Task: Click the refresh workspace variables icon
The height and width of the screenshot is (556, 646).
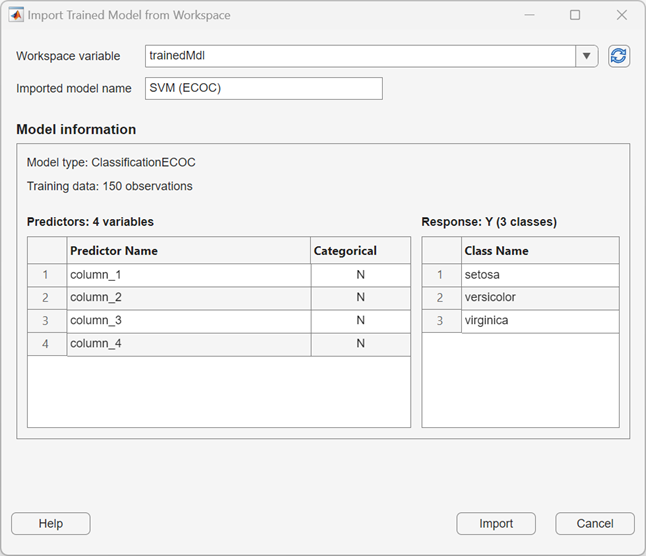Action: click(x=619, y=56)
